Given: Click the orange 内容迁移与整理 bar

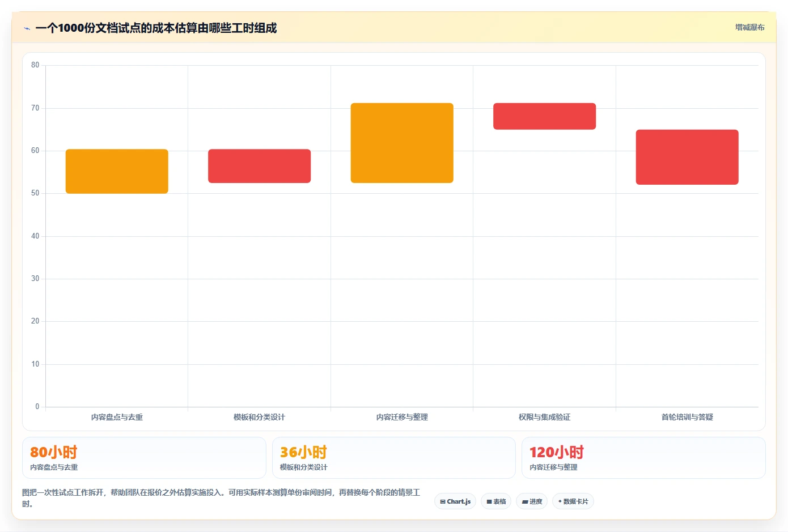Looking at the screenshot, I should 402,143.
